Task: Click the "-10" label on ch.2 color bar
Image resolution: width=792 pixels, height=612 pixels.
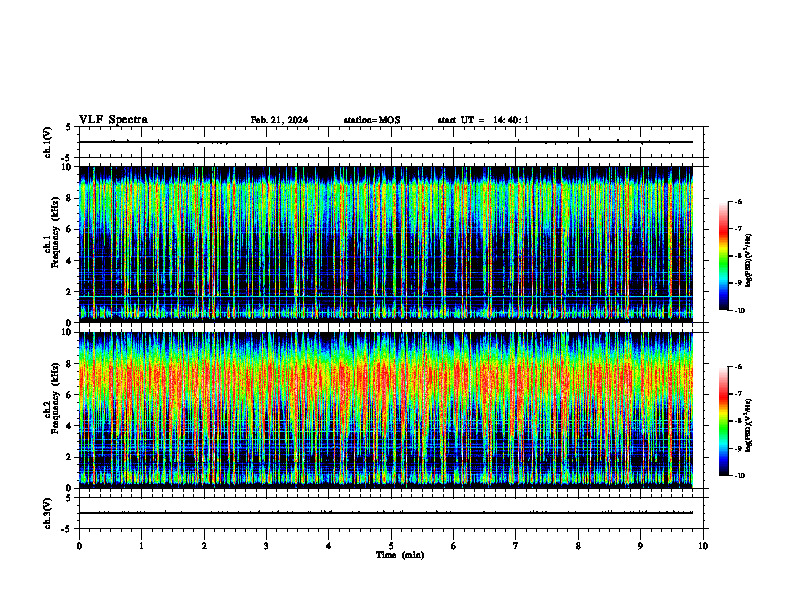Action: (739, 476)
